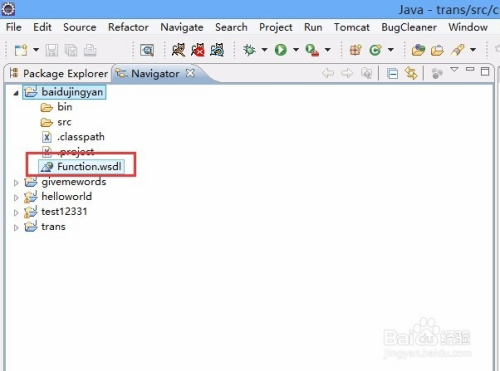
Task: Click the Print icon in toolbar
Action: point(90,50)
